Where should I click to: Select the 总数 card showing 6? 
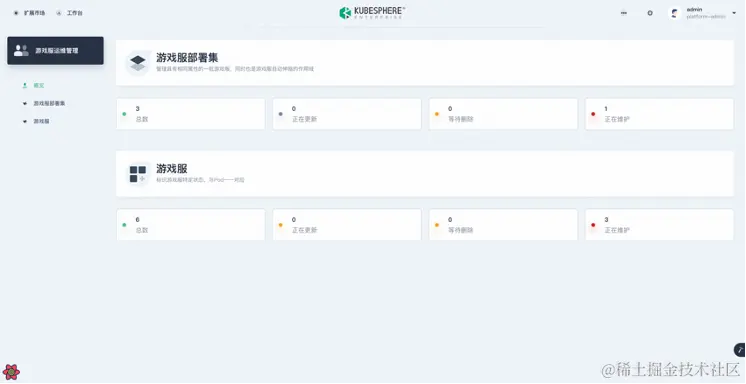click(x=191, y=225)
